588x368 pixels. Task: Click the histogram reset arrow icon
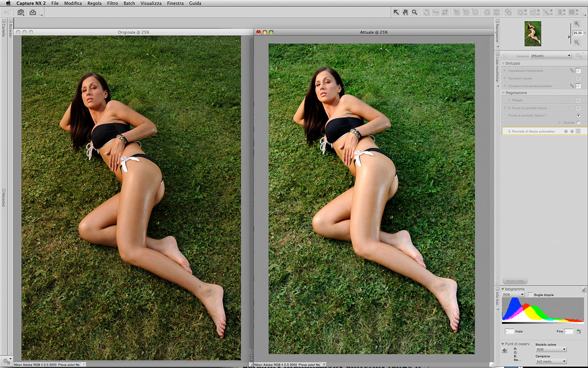coord(579,331)
